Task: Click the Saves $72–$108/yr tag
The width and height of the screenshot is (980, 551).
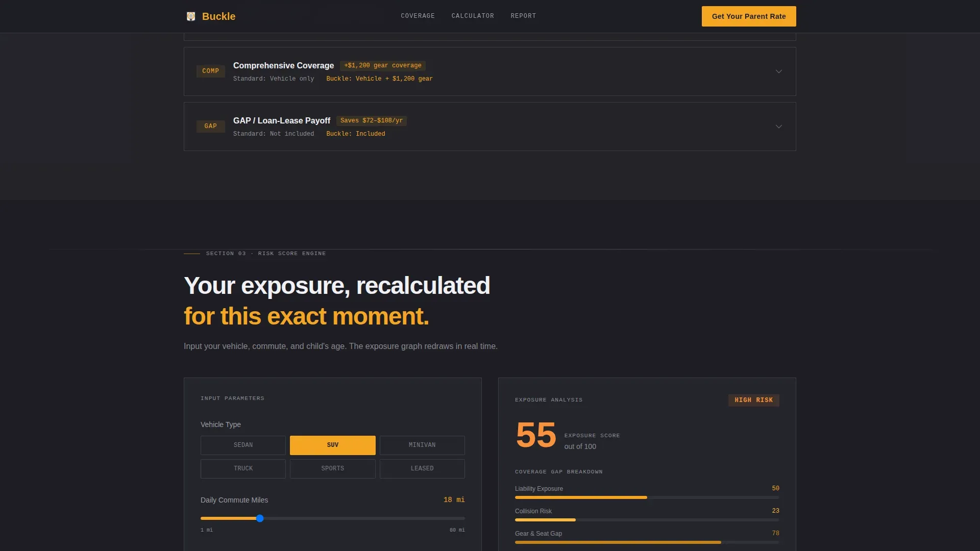Action: [x=372, y=120]
